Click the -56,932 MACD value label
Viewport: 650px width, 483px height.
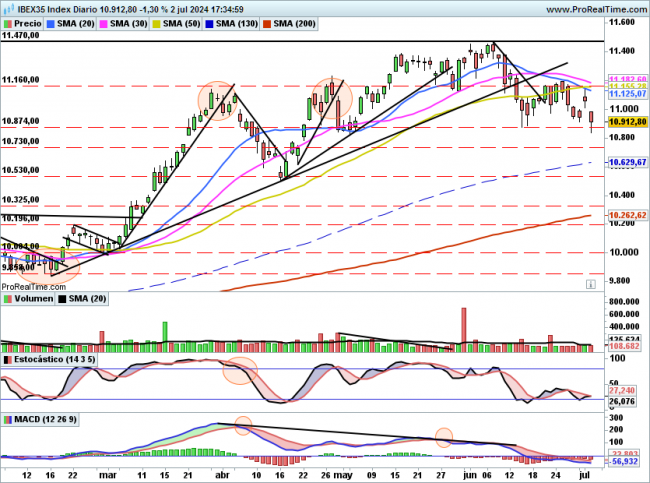[624, 461]
